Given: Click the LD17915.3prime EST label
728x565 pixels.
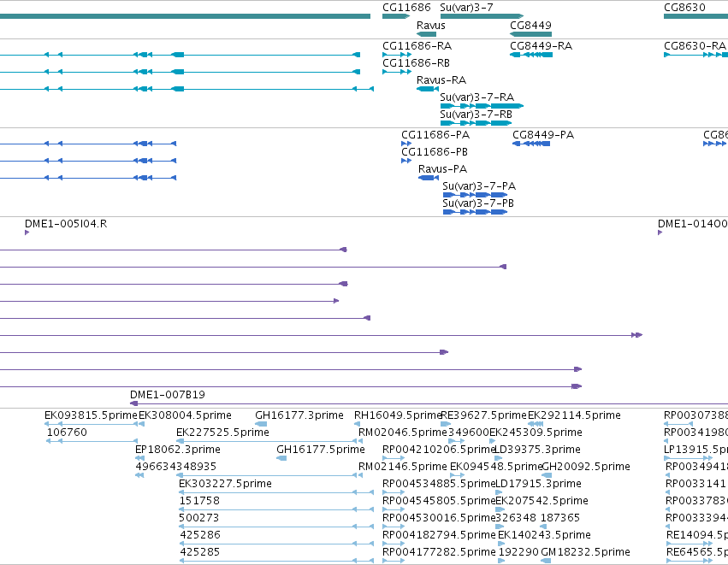Looking at the screenshot, I should coord(538,484).
